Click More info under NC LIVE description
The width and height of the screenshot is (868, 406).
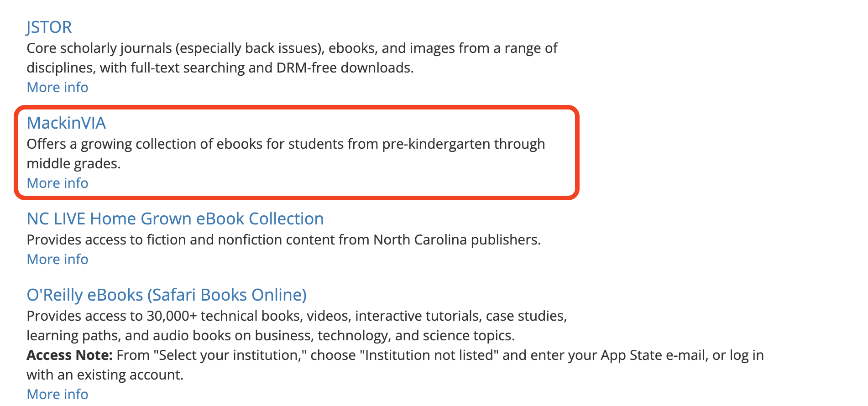[x=58, y=259]
